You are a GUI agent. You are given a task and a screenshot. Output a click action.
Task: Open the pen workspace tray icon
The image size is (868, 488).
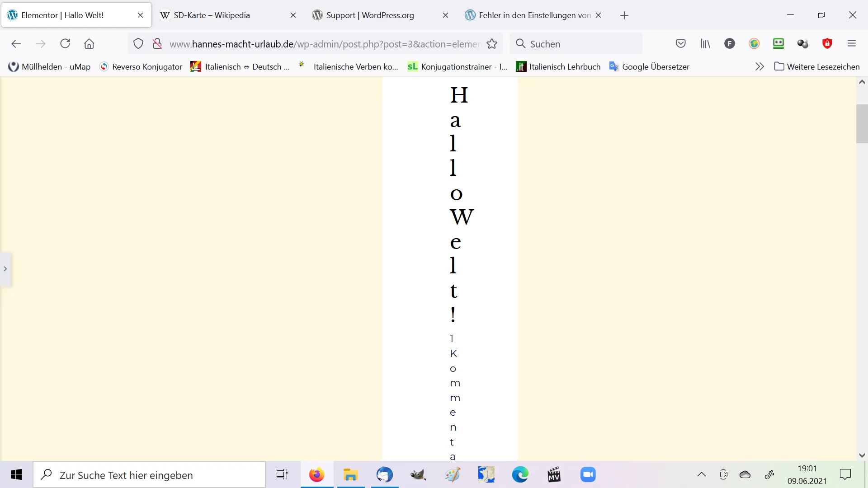(x=769, y=474)
